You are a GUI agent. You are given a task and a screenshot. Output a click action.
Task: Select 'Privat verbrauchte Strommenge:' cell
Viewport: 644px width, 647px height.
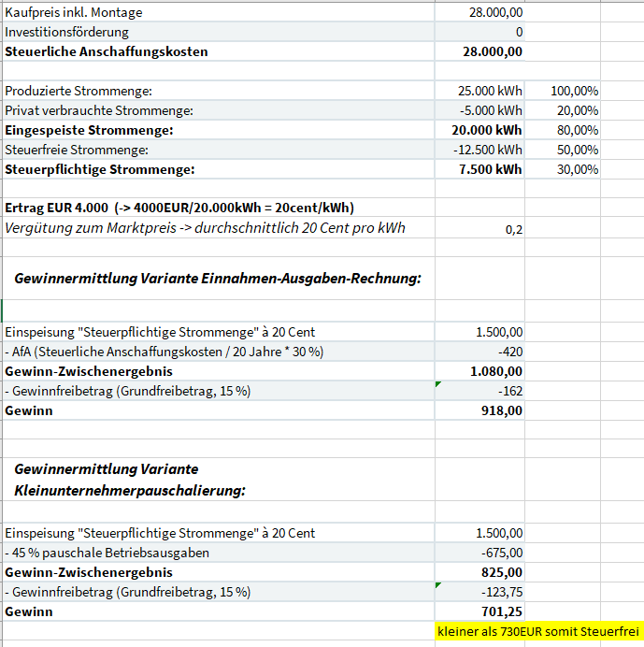(x=218, y=110)
